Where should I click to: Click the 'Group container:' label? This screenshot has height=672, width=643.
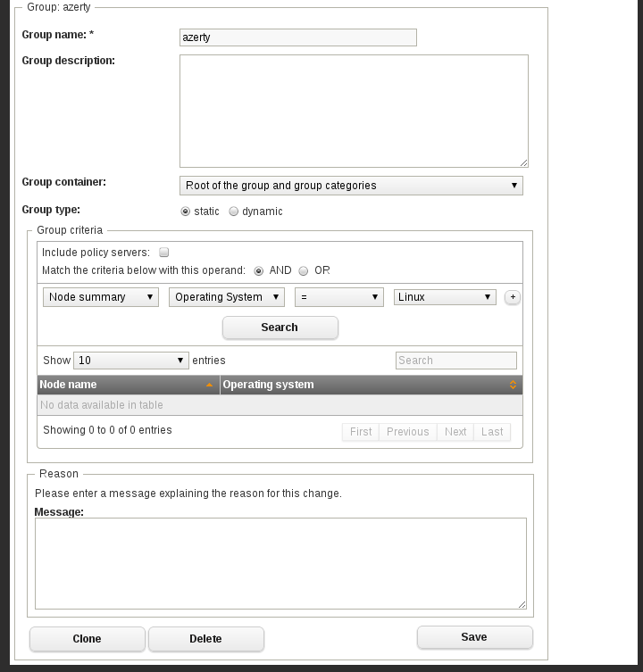64,182
